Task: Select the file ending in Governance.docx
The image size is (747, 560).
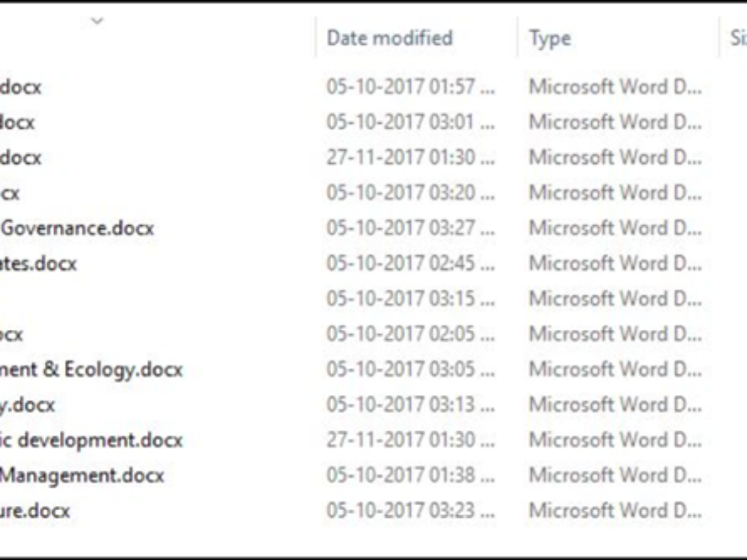Action: tap(78, 228)
